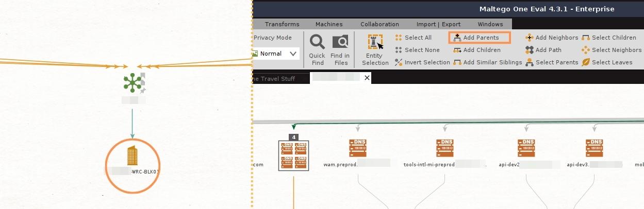The image size is (644, 209).
Task: Close the active graph tab
Action: 367,78
